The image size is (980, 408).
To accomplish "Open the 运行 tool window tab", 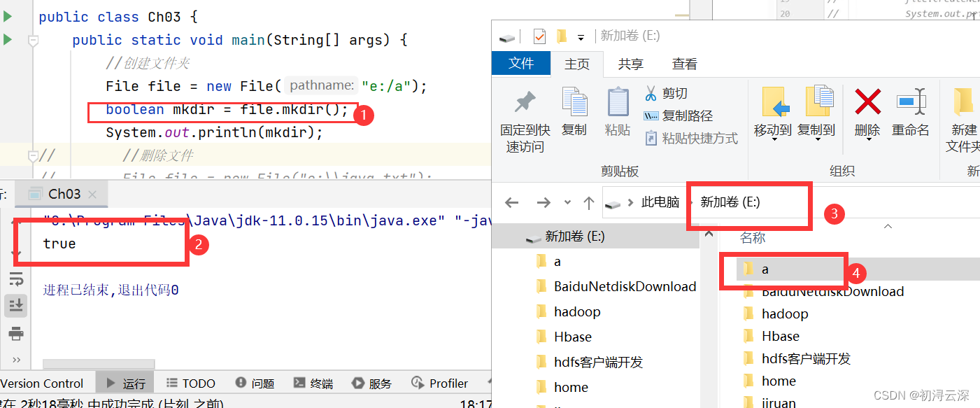I will point(126,384).
